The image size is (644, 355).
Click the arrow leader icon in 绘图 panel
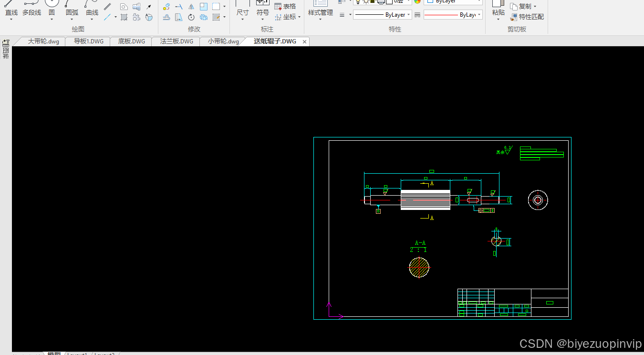coord(149,7)
